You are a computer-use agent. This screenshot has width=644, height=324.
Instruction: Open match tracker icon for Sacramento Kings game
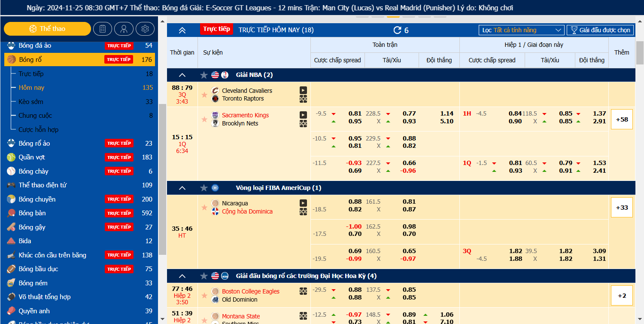tap(303, 124)
